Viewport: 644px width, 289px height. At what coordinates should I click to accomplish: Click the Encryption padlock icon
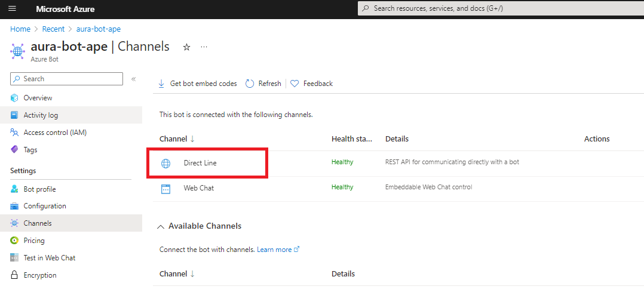click(x=14, y=275)
